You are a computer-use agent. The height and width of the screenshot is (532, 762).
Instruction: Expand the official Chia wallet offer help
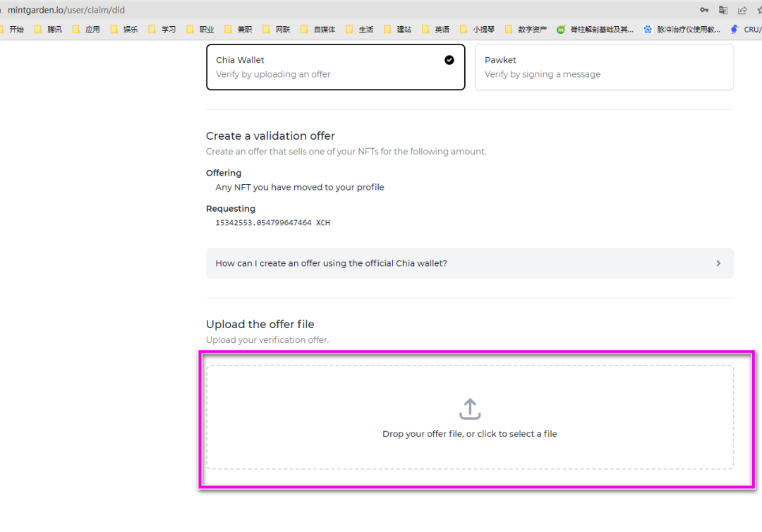(x=469, y=263)
